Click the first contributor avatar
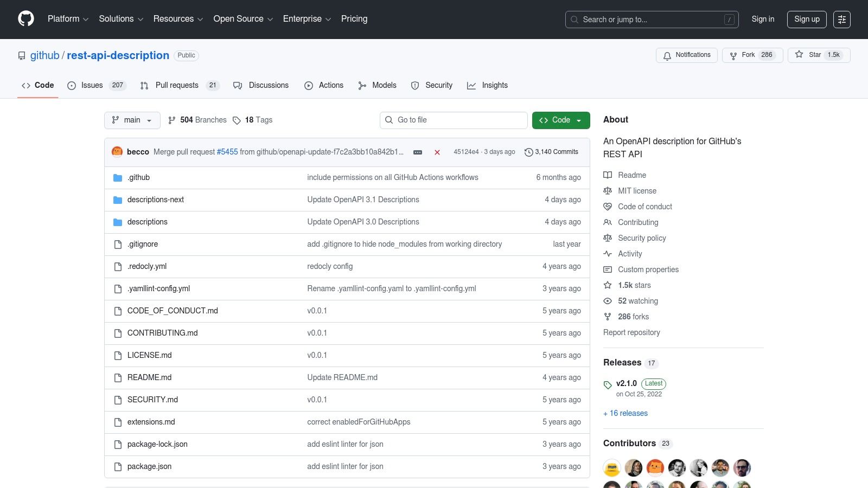Image resolution: width=868 pixels, height=488 pixels. pyautogui.click(x=612, y=467)
